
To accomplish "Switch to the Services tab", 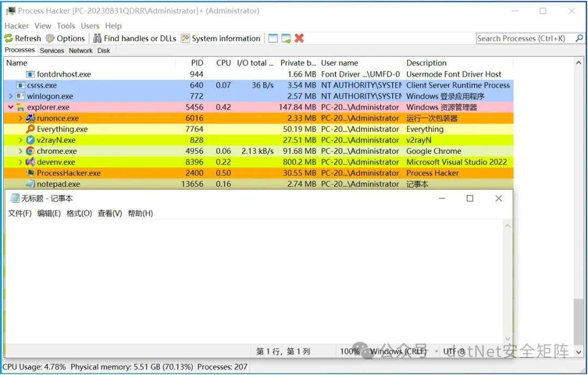I will coord(52,51).
